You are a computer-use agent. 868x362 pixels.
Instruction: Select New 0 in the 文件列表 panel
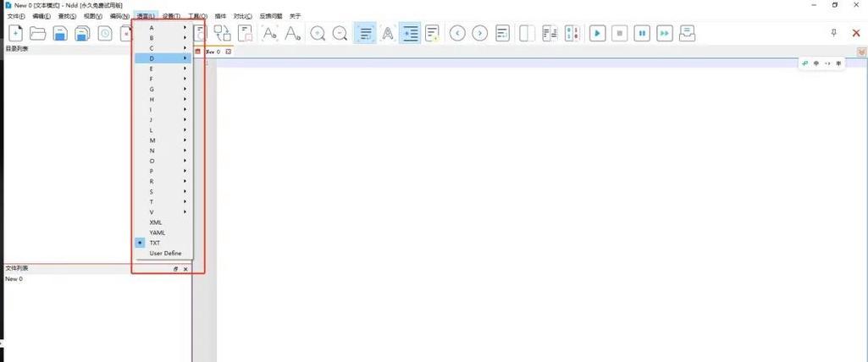[x=14, y=279]
